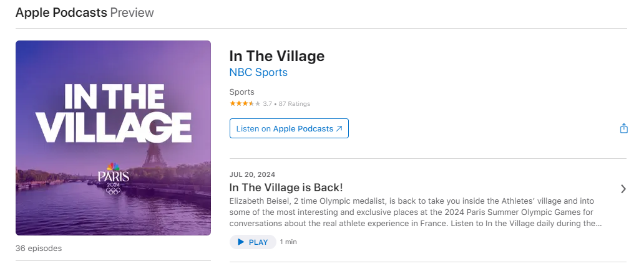This screenshot has height=266, width=644.
Task: Click the JUL 20, 2024 episode date
Action: point(252,174)
